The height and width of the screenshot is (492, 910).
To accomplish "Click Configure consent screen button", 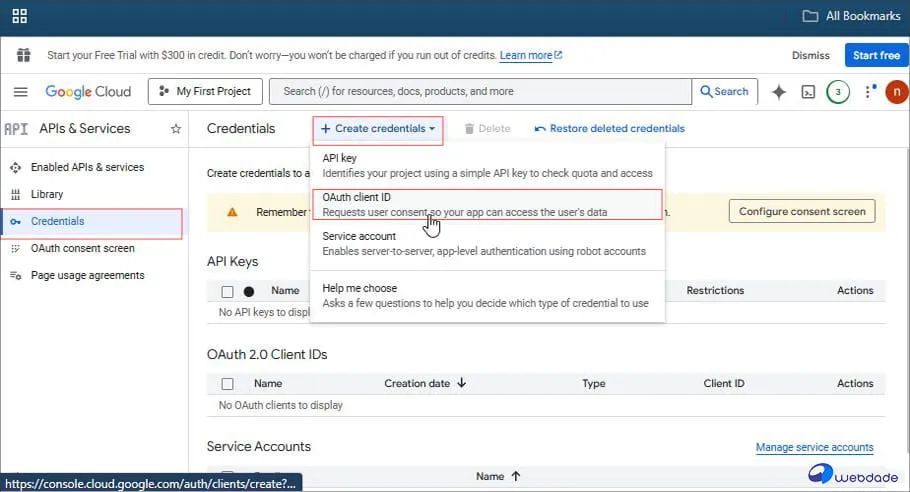I will pyautogui.click(x=801, y=211).
